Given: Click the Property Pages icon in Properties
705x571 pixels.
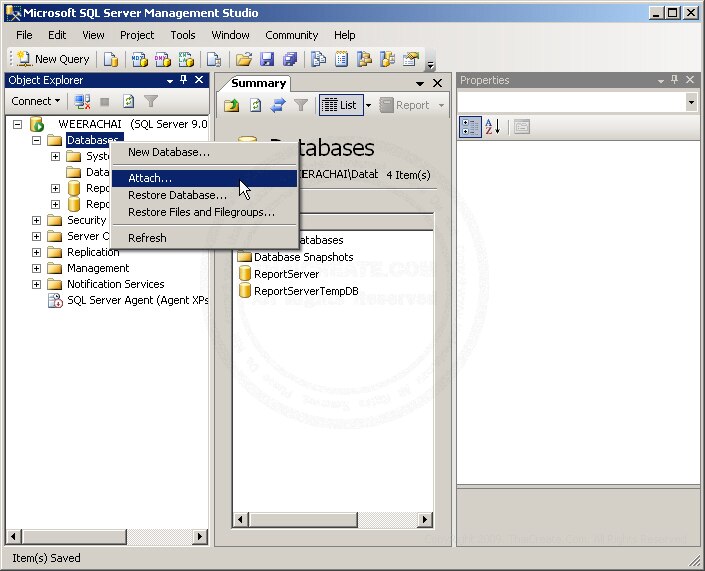Looking at the screenshot, I should [x=522, y=127].
